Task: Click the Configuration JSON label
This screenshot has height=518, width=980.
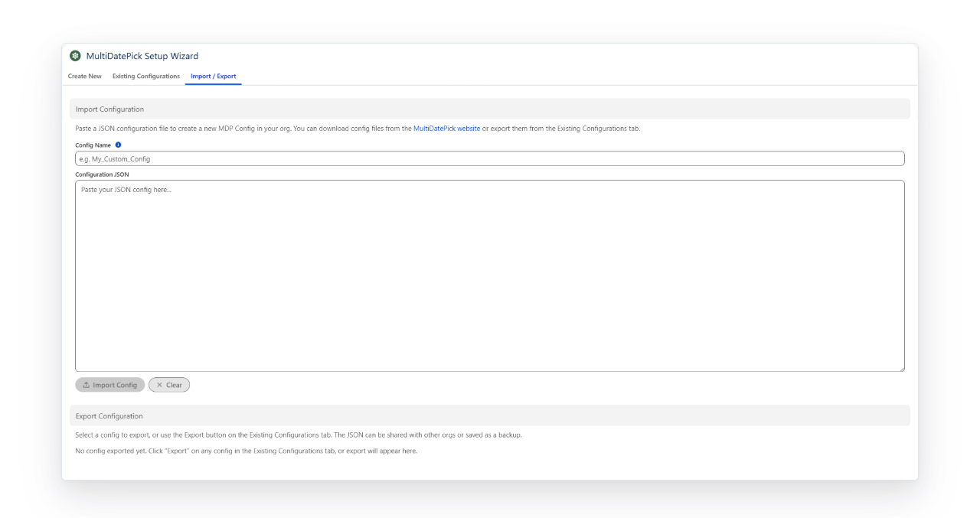Action: [102, 174]
